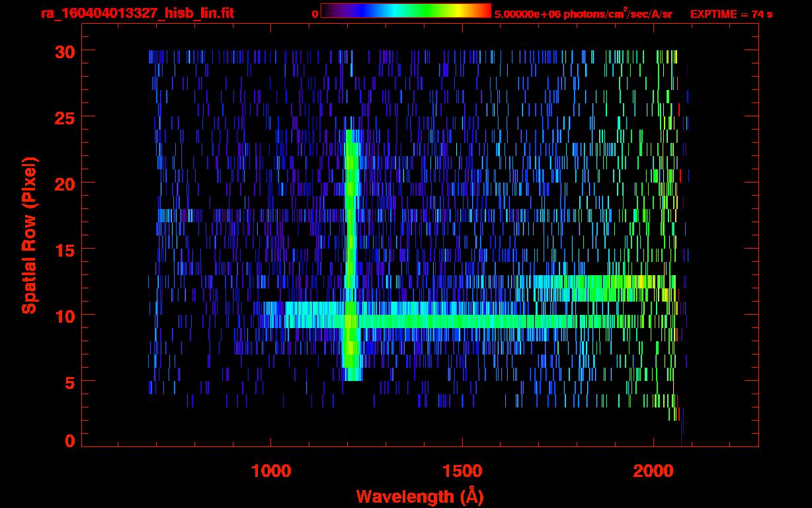Click the color bar minimum value 0

(315, 14)
